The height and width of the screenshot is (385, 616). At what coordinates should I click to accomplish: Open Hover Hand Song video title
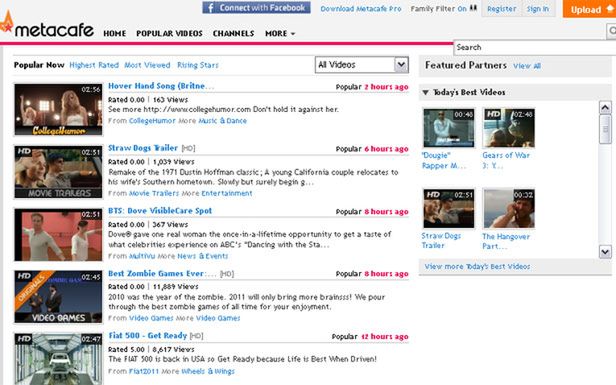pyautogui.click(x=161, y=86)
